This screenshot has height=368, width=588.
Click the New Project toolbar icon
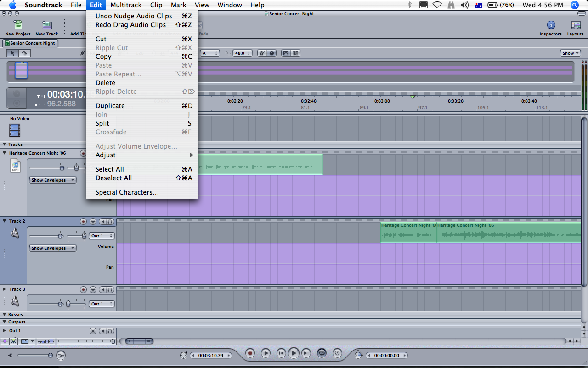[17, 25]
